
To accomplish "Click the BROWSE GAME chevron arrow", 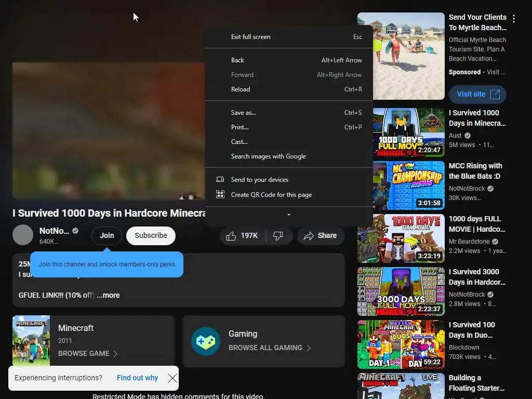I will pos(115,353).
